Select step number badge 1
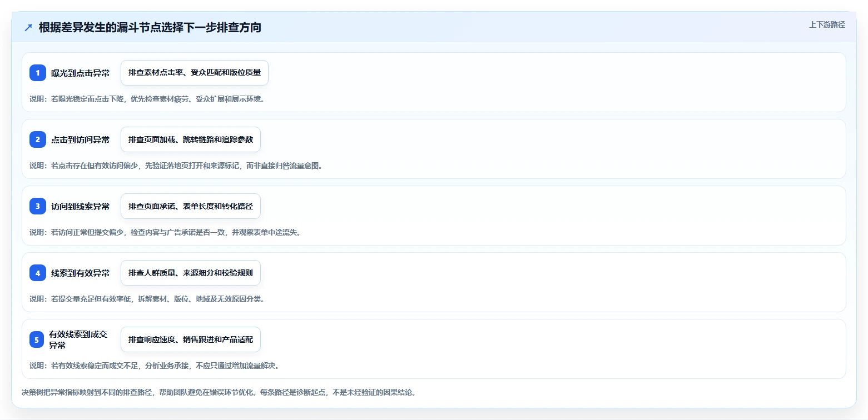 coord(38,73)
